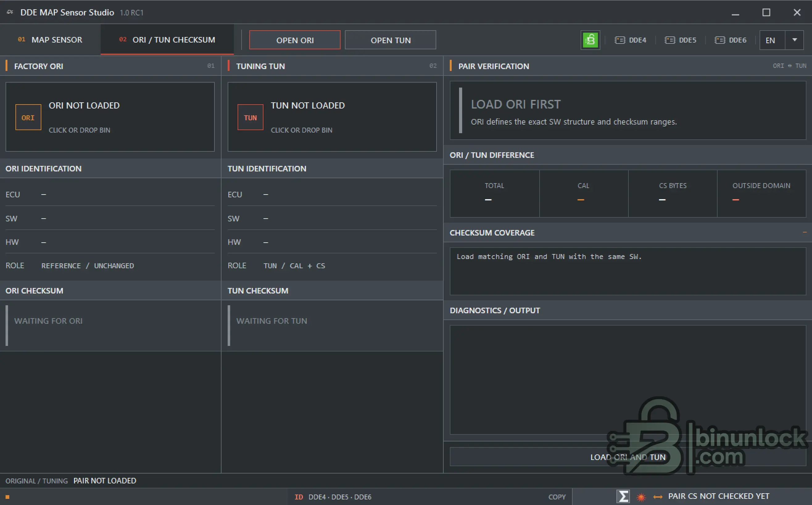Click inside the Diagnostics / Output box
Image resolution: width=812 pixels, height=505 pixels.
coord(628,380)
